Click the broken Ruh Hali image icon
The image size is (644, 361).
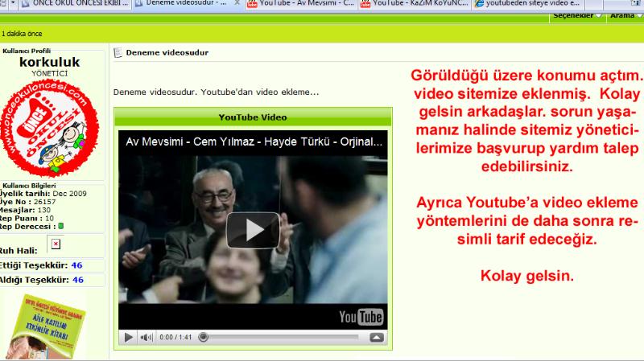pos(56,244)
